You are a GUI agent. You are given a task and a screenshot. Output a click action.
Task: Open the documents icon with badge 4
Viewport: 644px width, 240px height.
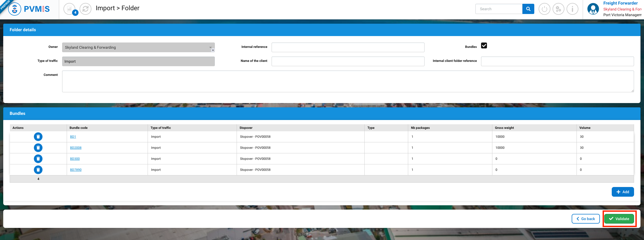point(69,9)
